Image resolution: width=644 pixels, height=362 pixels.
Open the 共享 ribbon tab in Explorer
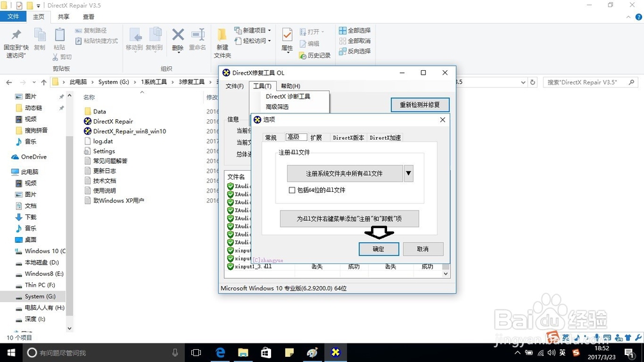click(x=63, y=17)
